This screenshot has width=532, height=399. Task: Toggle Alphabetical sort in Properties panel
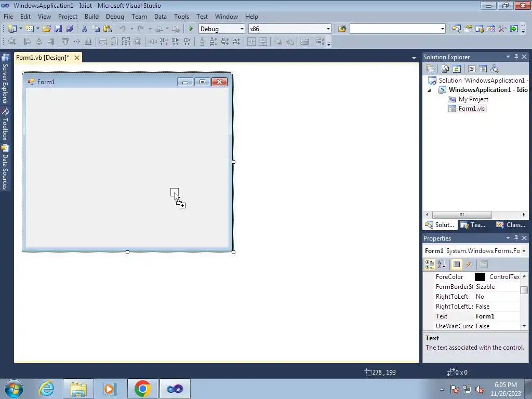click(x=441, y=264)
